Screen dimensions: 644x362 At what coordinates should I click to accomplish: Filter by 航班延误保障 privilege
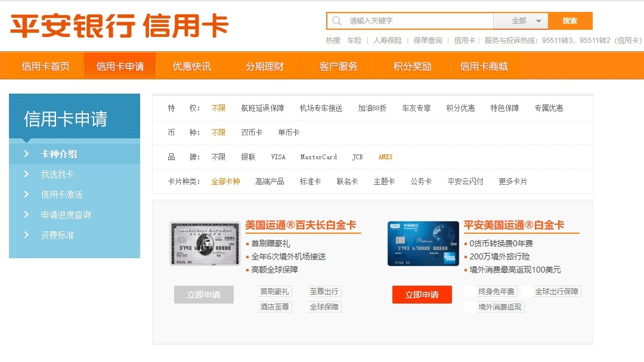(262, 108)
